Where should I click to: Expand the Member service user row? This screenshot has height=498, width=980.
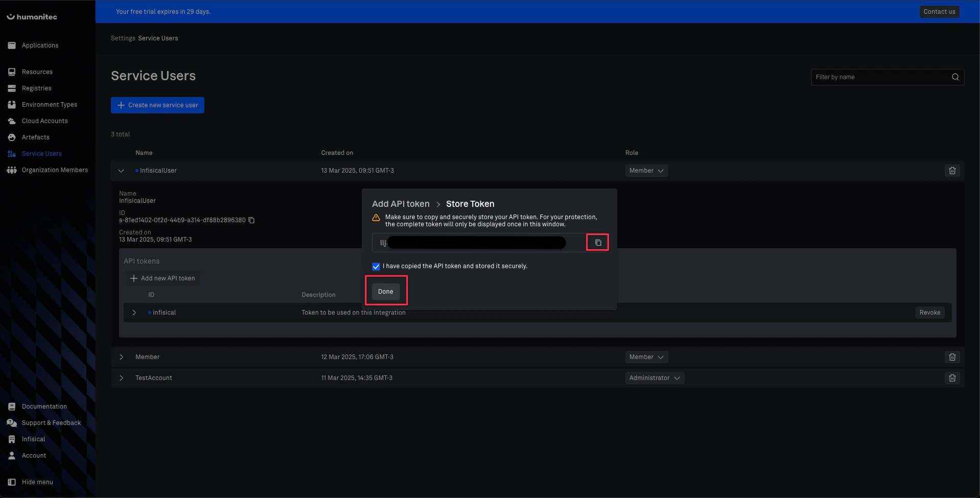coord(121,357)
